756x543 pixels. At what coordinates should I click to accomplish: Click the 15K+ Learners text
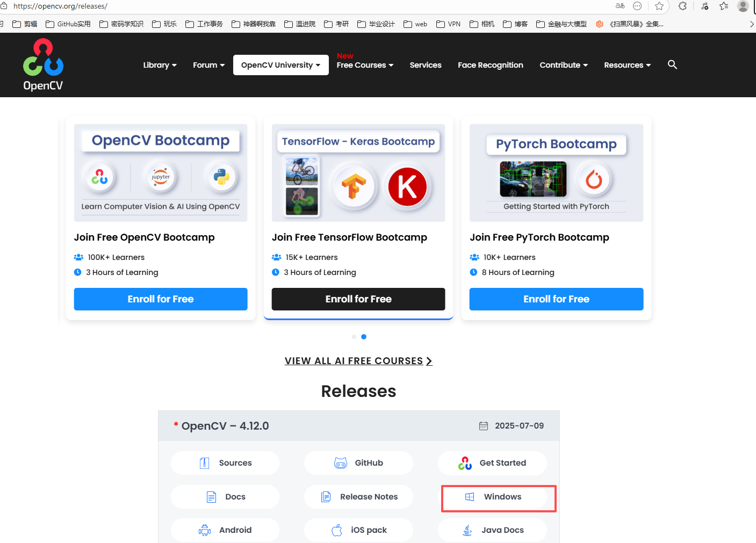pyautogui.click(x=312, y=257)
